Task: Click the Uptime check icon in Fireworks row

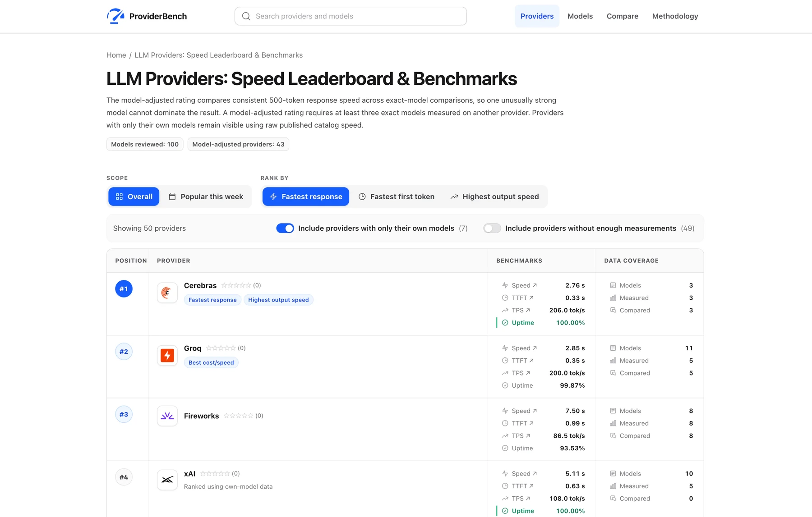Action: pyautogui.click(x=505, y=448)
